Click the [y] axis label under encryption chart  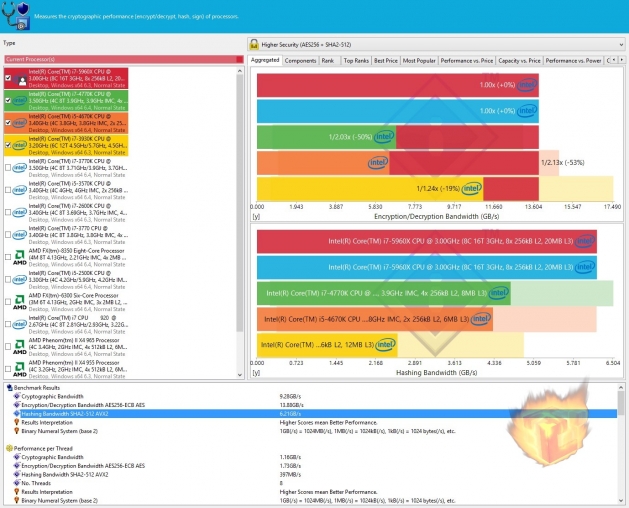(256, 217)
